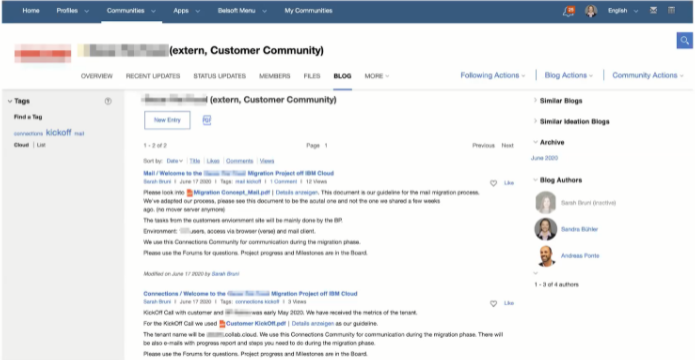Viewport: 695px width, 360px height.
Task: Switch tags view to List
Action: click(41, 145)
